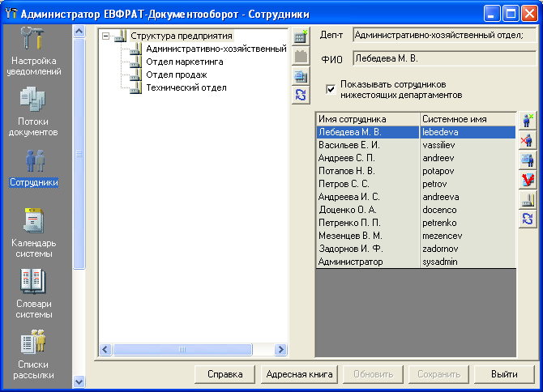Select Технический отдел in tree

click(x=186, y=88)
